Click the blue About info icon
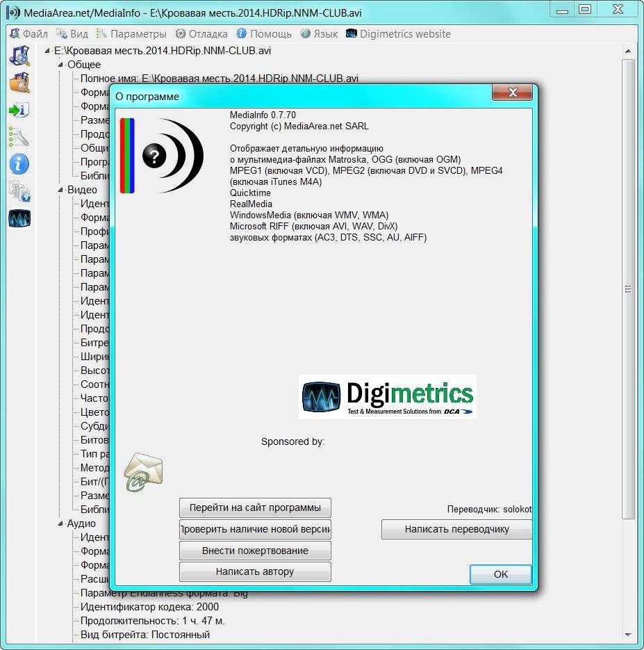The width and height of the screenshot is (644, 650). click(19, 164)
